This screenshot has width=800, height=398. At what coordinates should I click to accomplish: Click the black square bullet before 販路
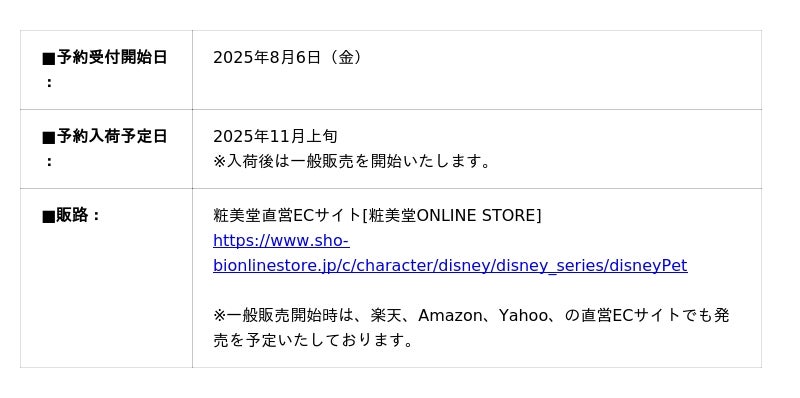(x=48, y=217)
